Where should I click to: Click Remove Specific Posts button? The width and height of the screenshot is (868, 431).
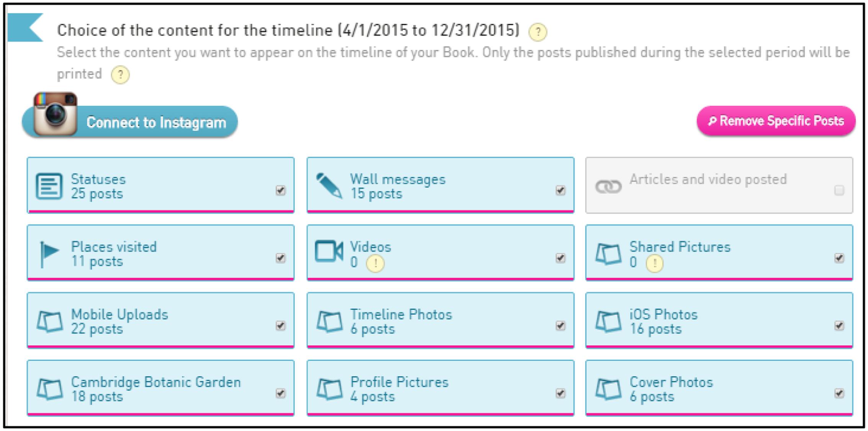tap(776, 121)
